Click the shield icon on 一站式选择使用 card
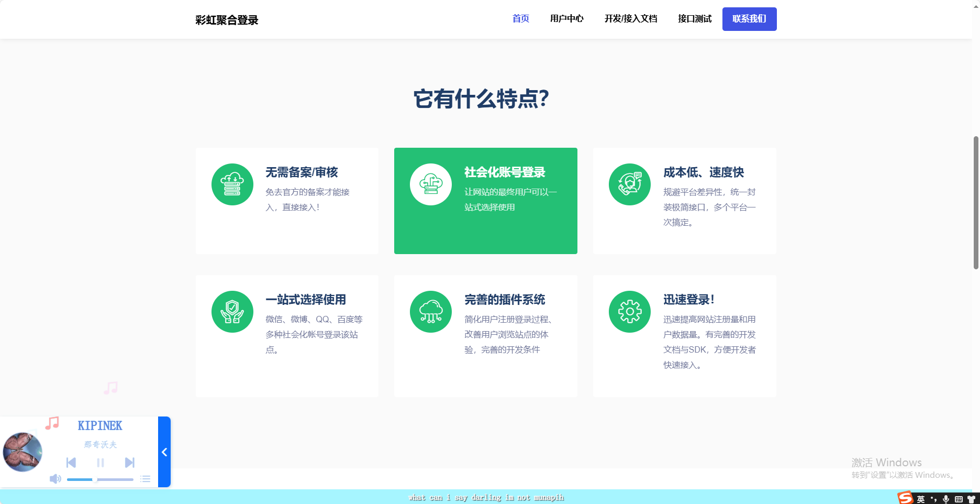The width and height of the screenshot is (980, 504). click(x=232, y=311)
